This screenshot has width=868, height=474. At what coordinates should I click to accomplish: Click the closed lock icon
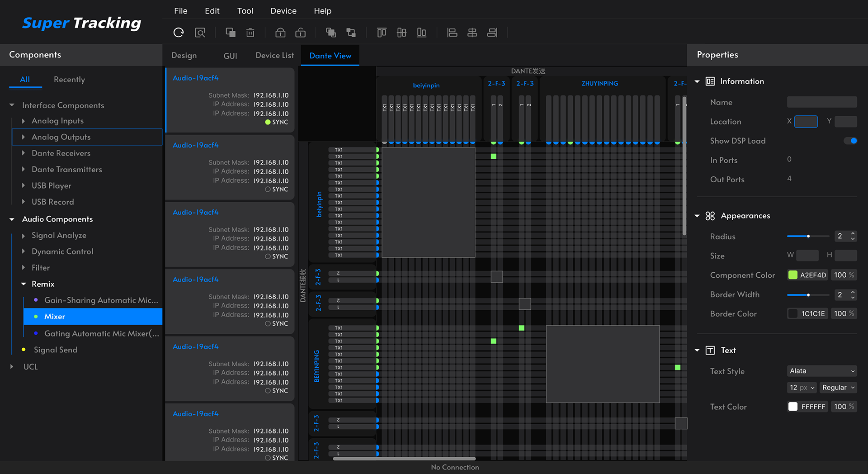[x=280, y=33]
